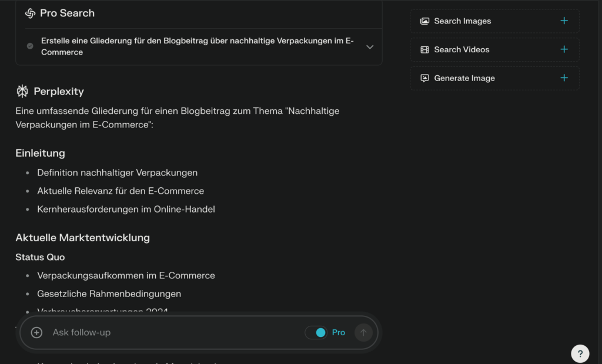Click the "Einleitung" section heading
This screenshot has height=364, width=602.
(40, 153)
